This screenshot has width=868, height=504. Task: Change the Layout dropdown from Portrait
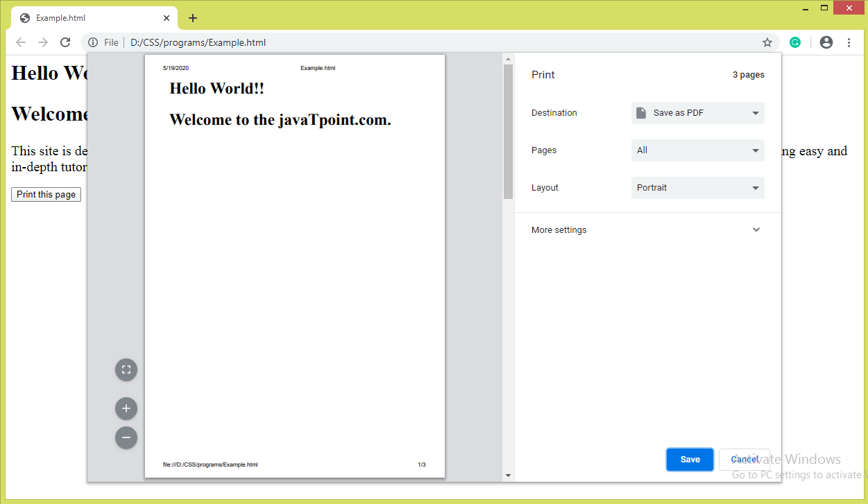(697, 188)
